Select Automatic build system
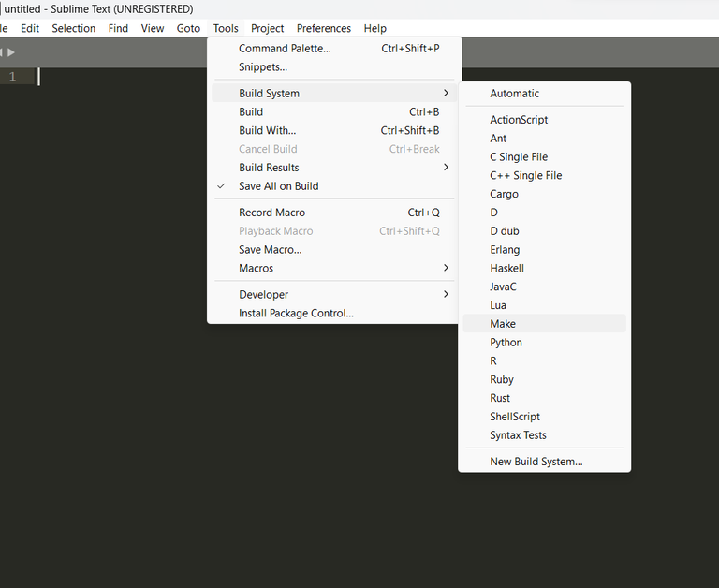This screenshot has width=719, height=588. click(544, 93)
